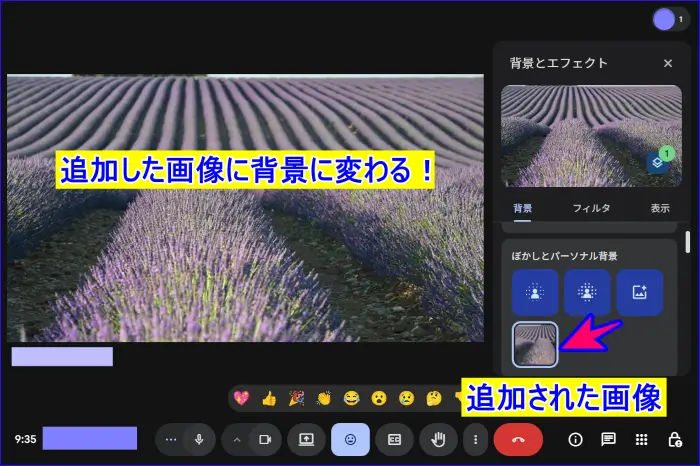Click the ぼかしとパーソナル背景 heading
This screenshot has width=700, height=466.
click(564, 256)
